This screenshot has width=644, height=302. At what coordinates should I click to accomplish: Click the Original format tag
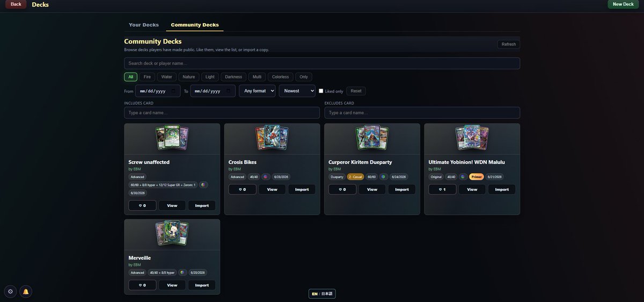(x=436, y=177)
